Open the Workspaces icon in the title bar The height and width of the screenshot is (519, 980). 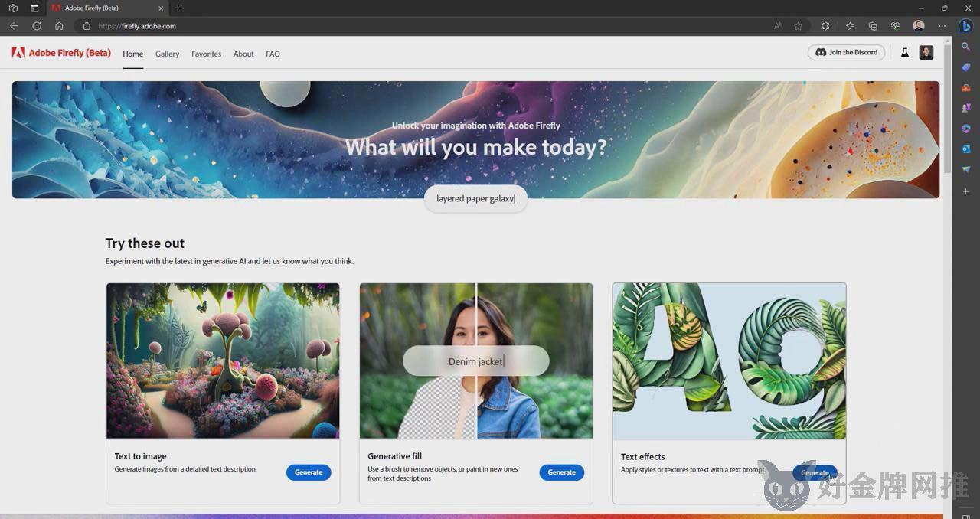(x=13, y=8)
